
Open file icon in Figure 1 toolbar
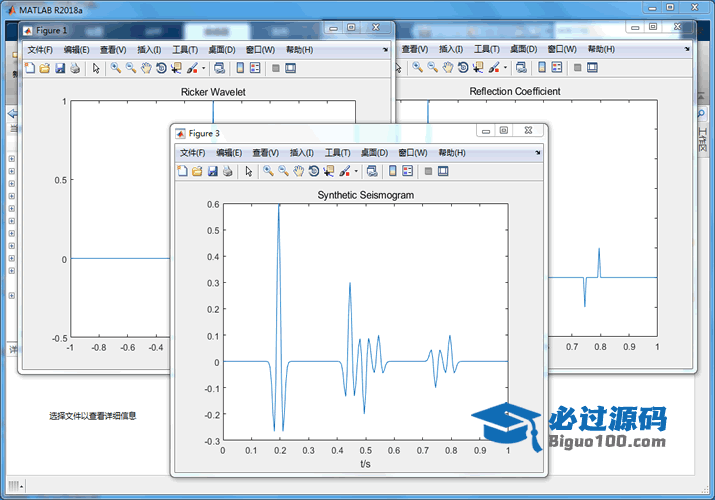pos(45,68)
